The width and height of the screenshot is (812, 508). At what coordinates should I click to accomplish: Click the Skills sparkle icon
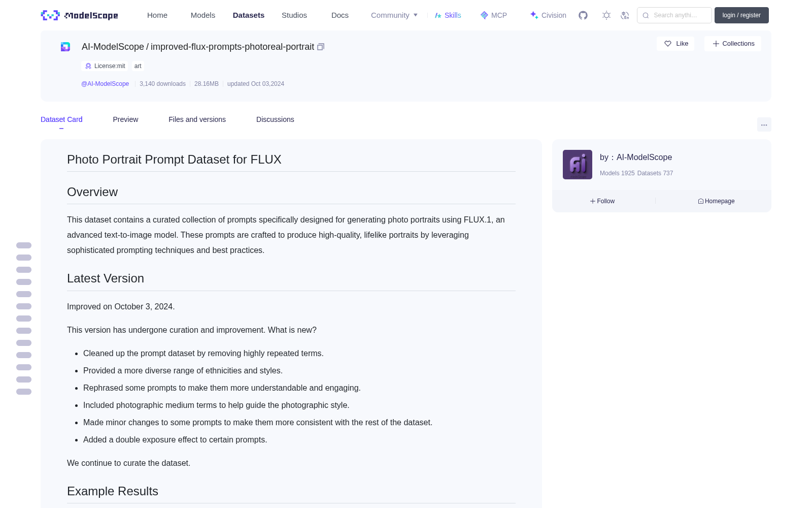pos(438,15)
